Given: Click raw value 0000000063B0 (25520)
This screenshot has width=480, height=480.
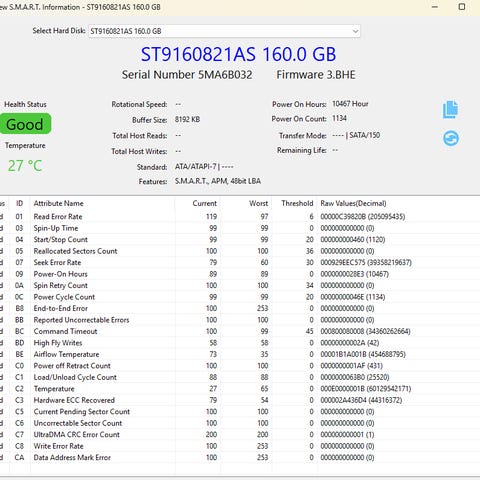Looking at the screenshot, I should tap(355, 377).
